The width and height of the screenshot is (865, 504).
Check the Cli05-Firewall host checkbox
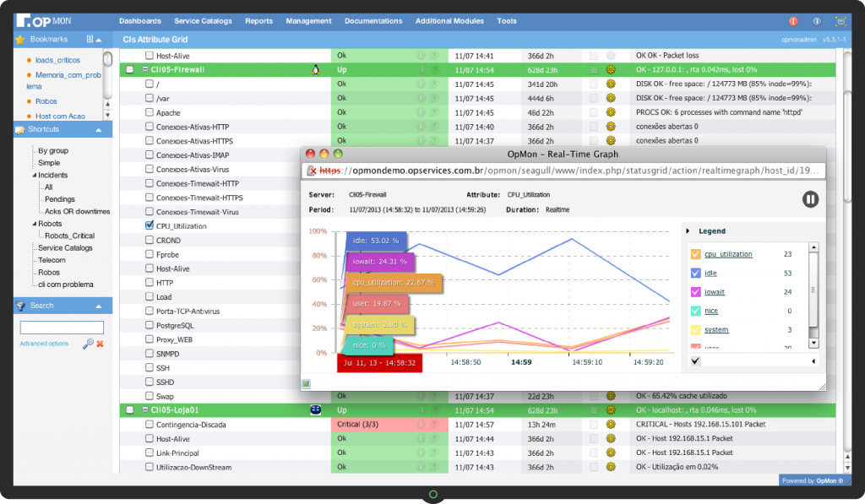pyautogui.click(x=129, y=69)
